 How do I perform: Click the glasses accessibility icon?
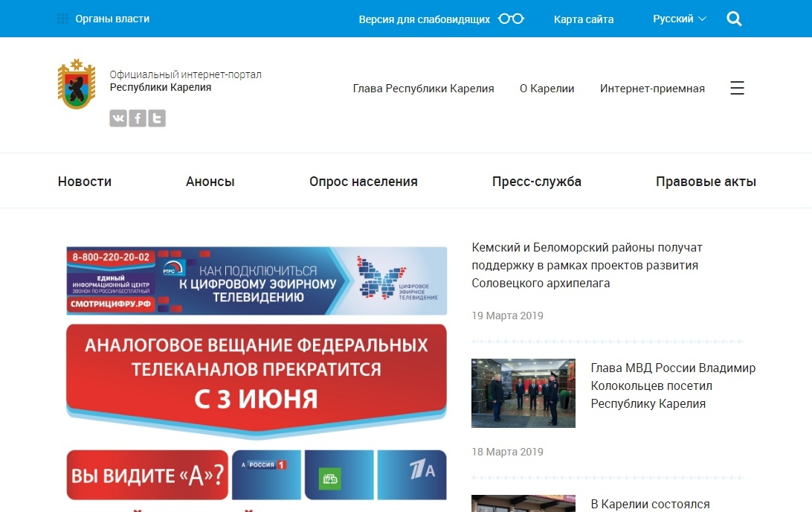511,19
